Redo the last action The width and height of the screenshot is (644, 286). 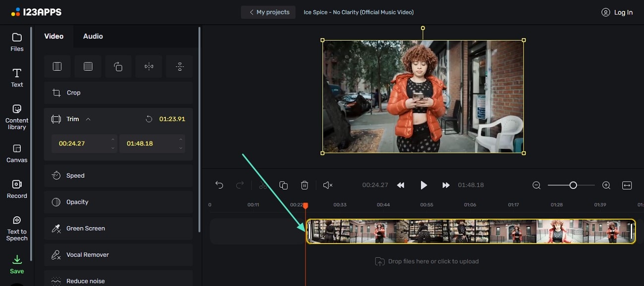[240, 185]
